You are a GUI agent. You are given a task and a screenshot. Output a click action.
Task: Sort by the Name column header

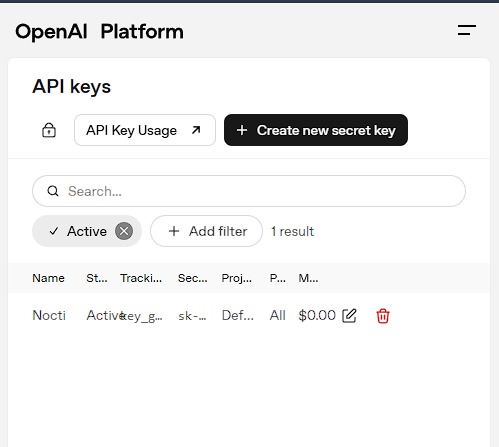pos(48,278)
